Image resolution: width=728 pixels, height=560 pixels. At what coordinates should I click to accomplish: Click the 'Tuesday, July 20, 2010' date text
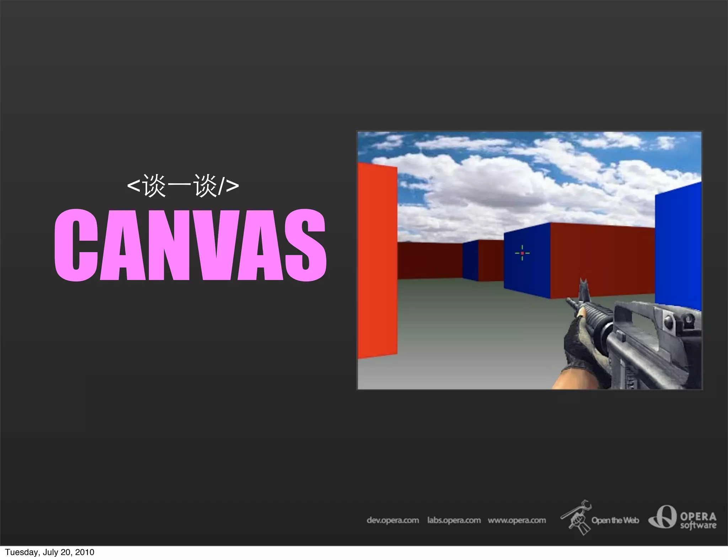tap(49, 552)
